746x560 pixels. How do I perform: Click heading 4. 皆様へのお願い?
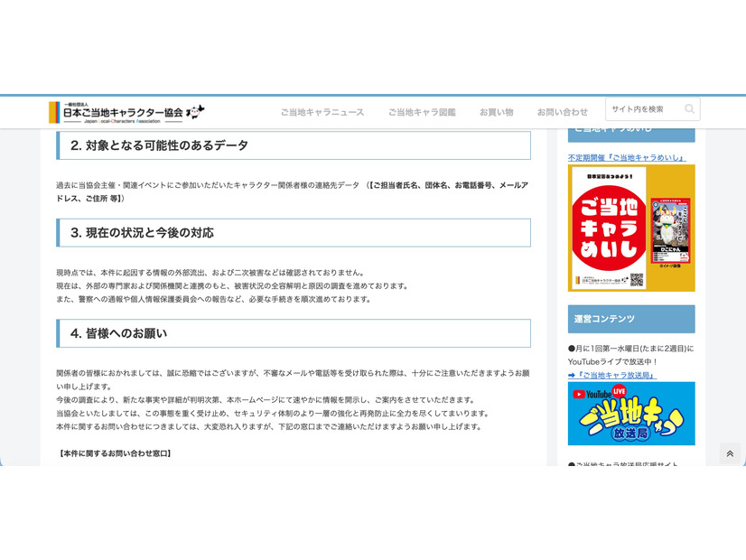(294, 333)
